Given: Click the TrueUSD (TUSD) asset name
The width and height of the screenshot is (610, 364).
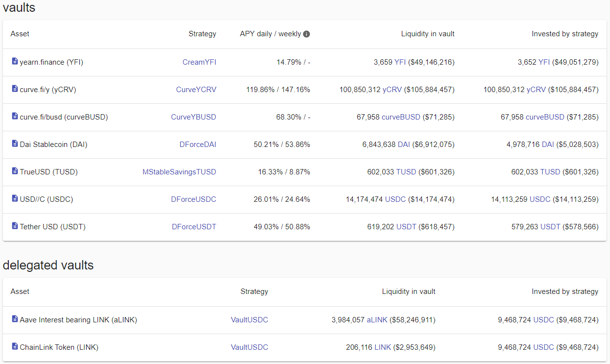Looking at the screenshot, I should [49, 172].
